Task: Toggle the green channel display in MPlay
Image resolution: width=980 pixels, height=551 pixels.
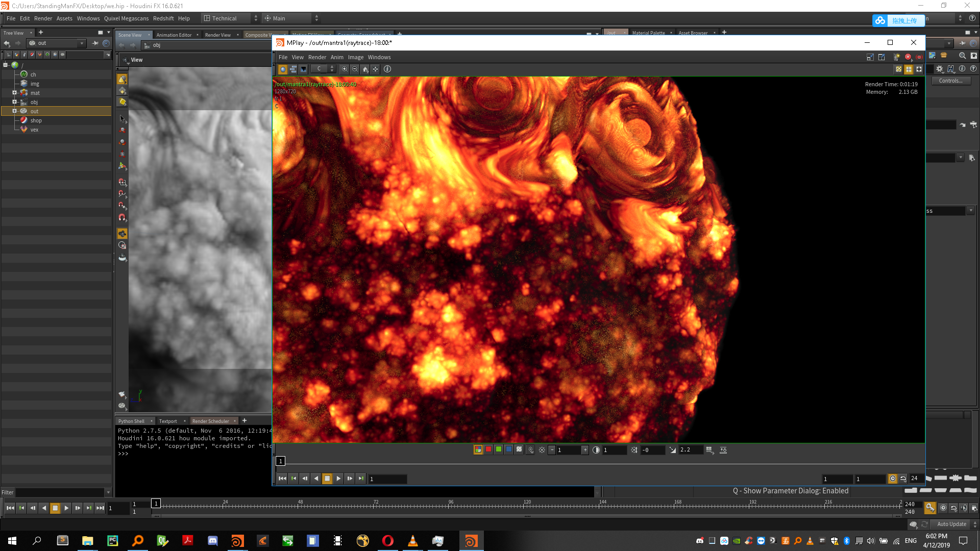Action: pyautogui.click(x=498, y=449)
